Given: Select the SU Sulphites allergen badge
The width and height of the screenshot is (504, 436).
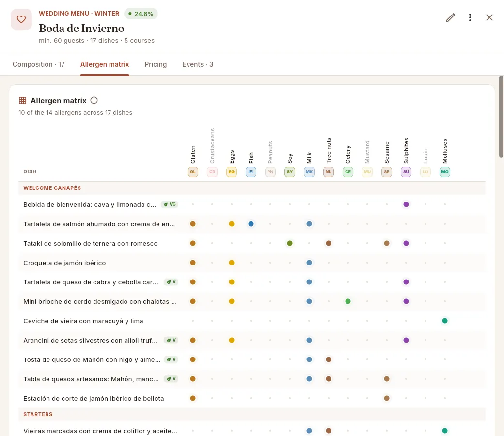Looking at the screenshot, I should [x=406, y=172].
